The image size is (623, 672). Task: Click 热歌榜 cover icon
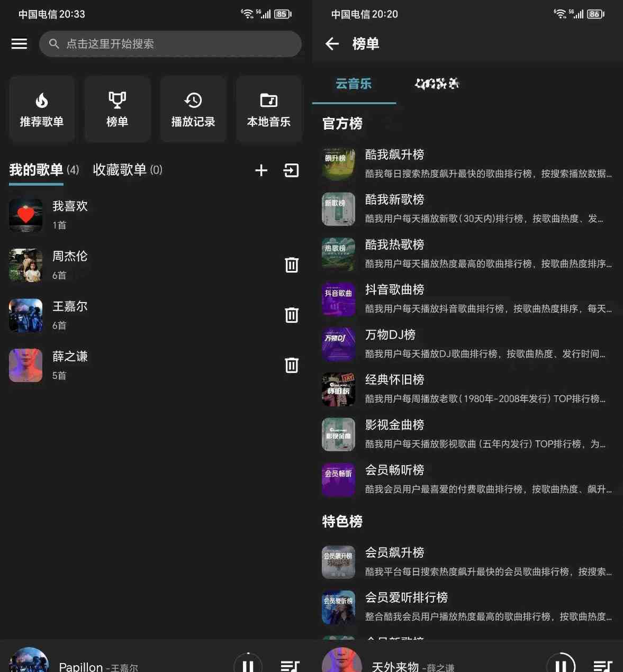pyautogui.click(x=338, y=254)
